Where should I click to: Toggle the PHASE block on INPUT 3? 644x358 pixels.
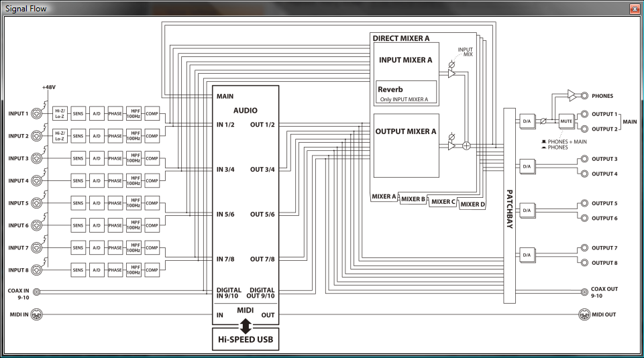[x=115, y=158]
